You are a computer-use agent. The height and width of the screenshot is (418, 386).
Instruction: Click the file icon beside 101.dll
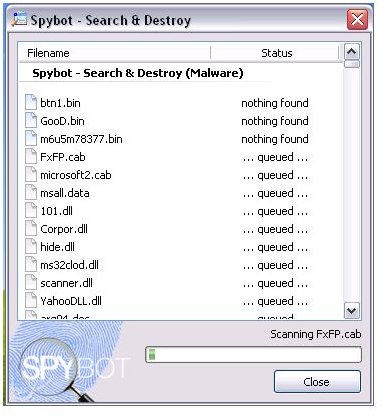click(31, 211)
